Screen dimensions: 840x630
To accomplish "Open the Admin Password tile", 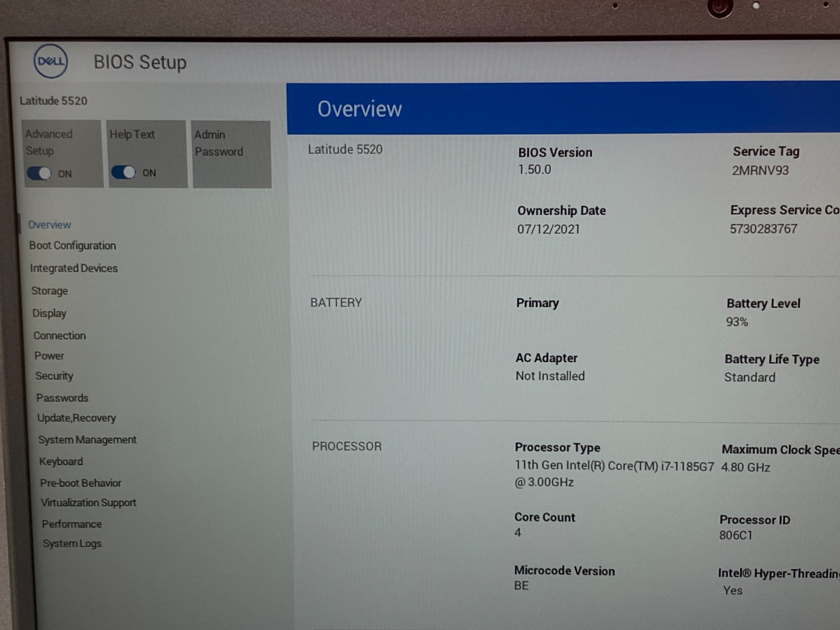I will [232, 154].
